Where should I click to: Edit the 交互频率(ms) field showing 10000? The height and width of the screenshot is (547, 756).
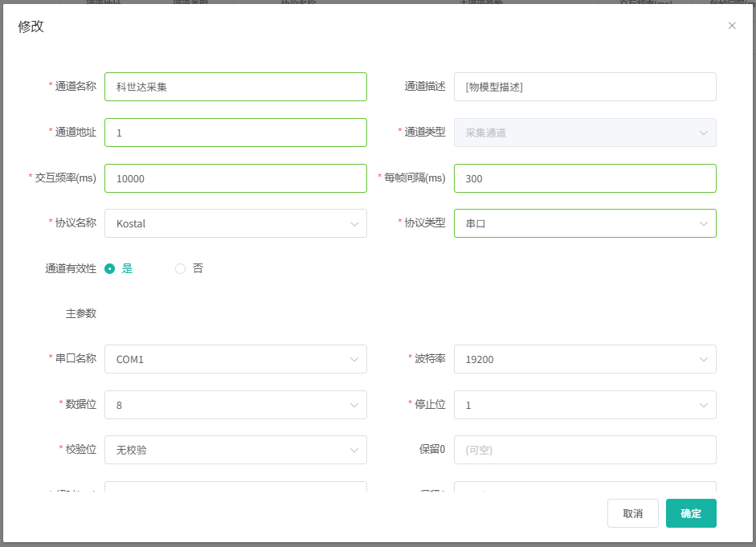(235, 178)
